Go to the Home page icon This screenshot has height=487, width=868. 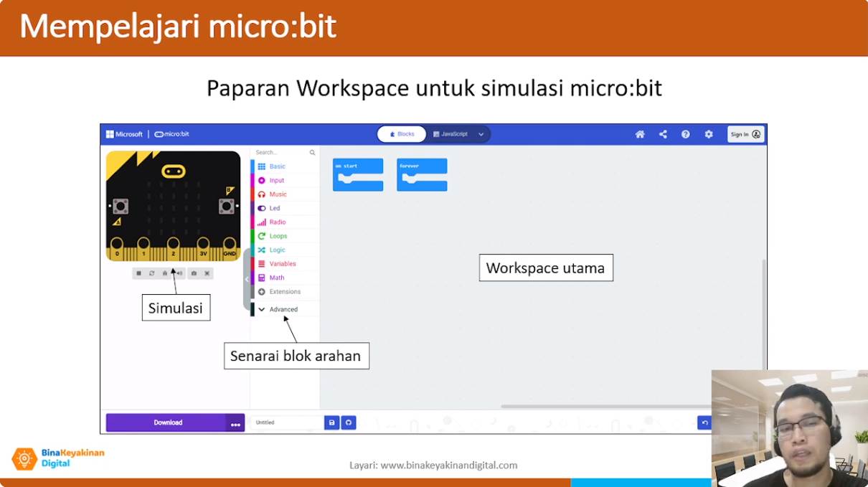(x=640, y=134)
